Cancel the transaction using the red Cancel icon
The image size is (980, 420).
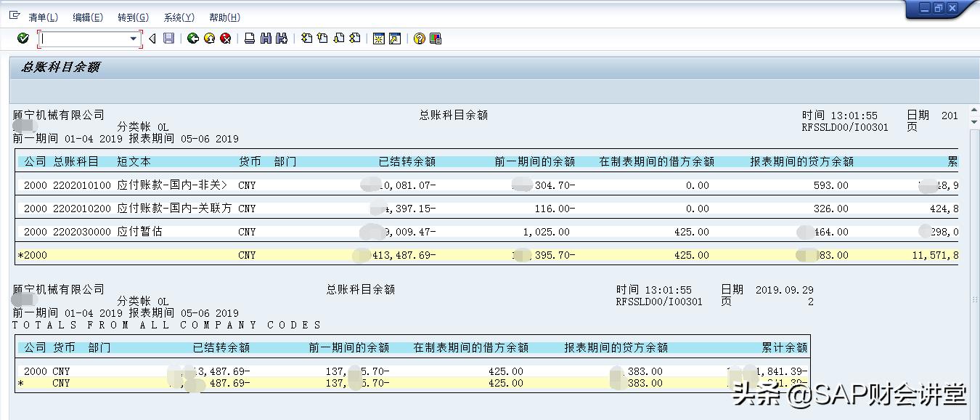pyautogui.click(x=226, y=38)
